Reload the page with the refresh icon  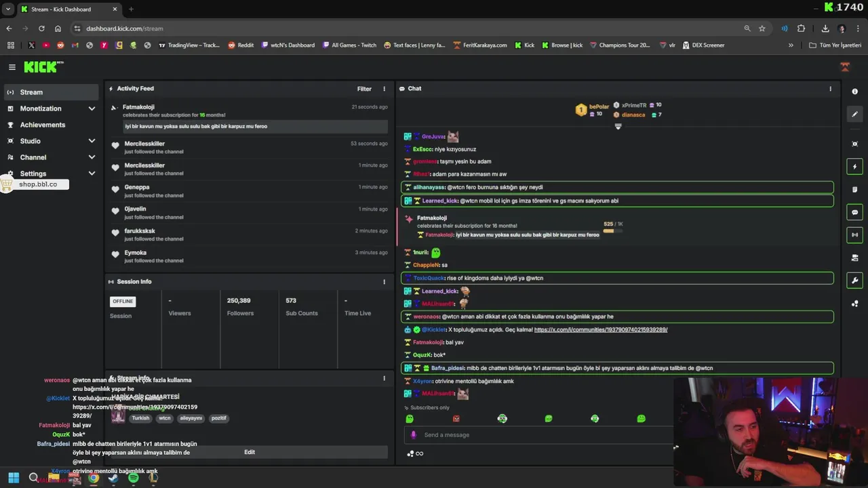coord(41,28)
